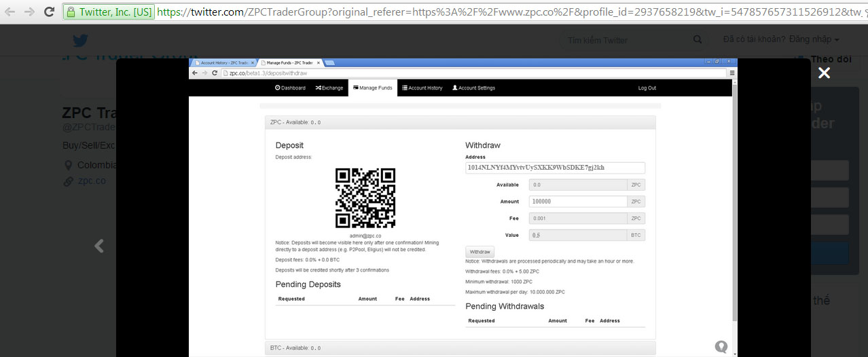Screen dimensions: 868x357
Task: Click the deposit QR code
Action: 365,198
